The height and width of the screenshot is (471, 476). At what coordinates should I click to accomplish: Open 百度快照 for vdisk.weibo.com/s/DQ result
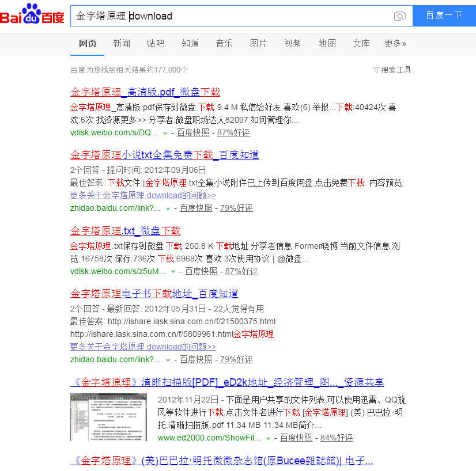coord(193,133)
